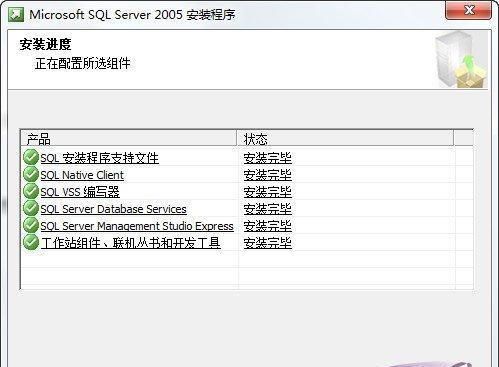Close the SQL Server 2005 setup window
Image resolution: width=499 pixels, height=367 pixels.
(468, 10)
